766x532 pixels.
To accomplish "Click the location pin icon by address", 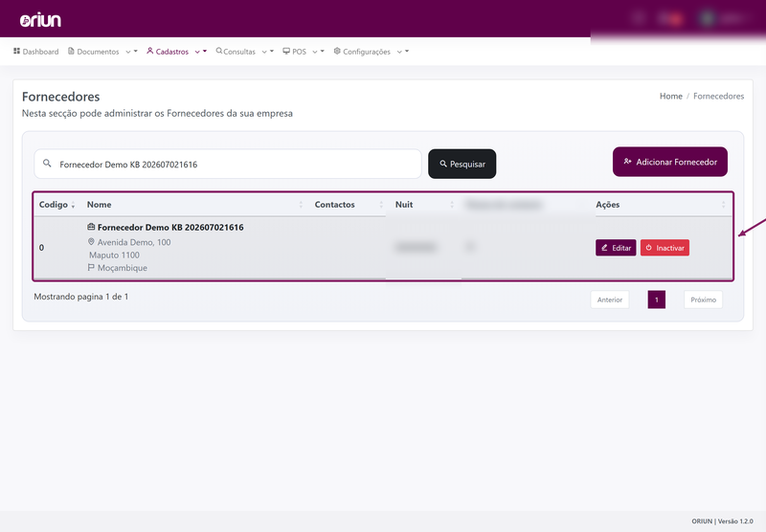I will pos(91,241).
